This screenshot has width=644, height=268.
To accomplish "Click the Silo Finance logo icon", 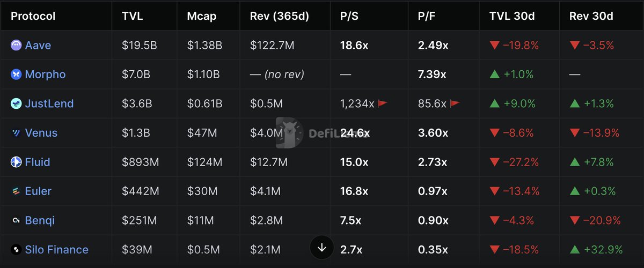I will 16,250.
